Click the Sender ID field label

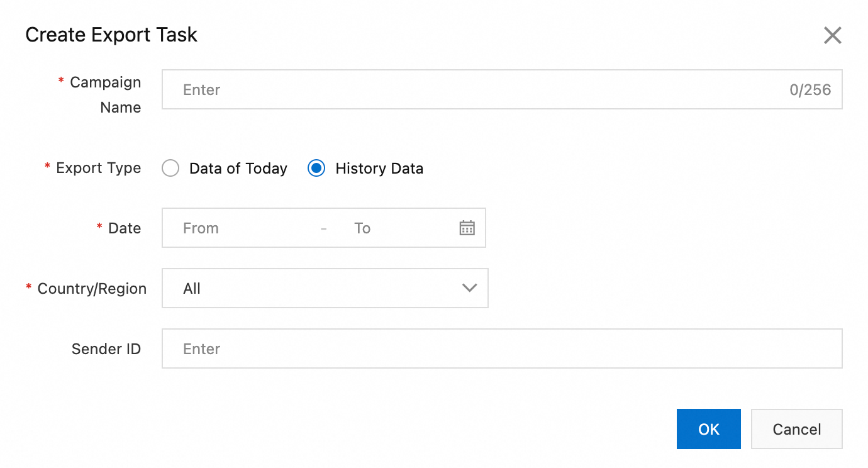[x=106, y=349]
